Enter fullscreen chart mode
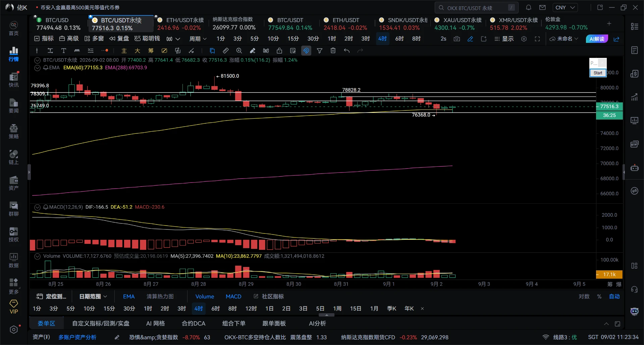 (x=537, y=39)
